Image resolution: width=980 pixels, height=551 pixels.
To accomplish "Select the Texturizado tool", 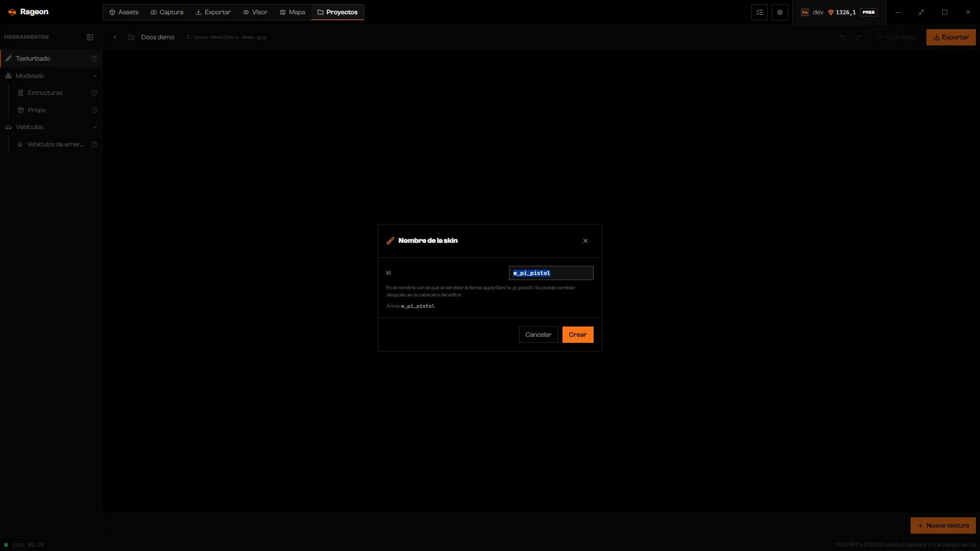I will (x=51, y=59).
